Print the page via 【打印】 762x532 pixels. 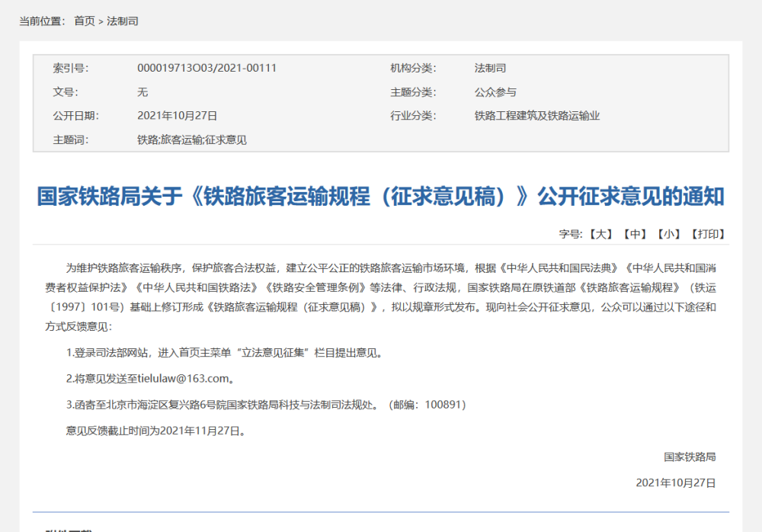(708, 235)
